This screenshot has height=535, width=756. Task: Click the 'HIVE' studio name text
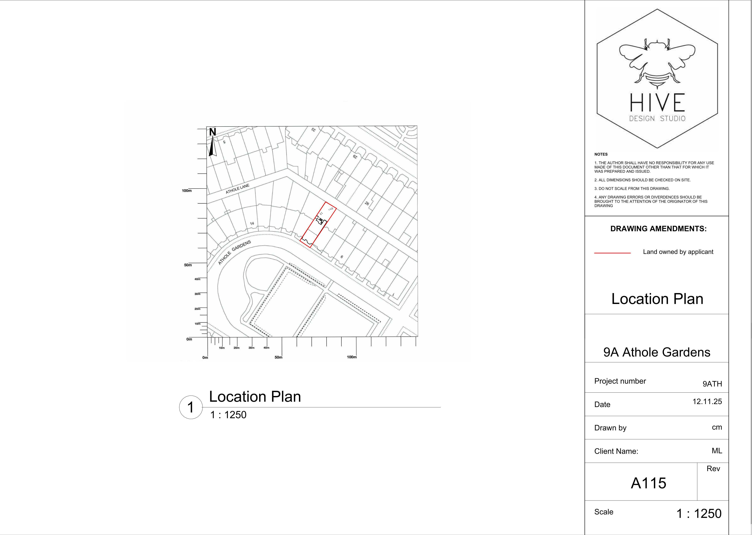coord(658,102)
